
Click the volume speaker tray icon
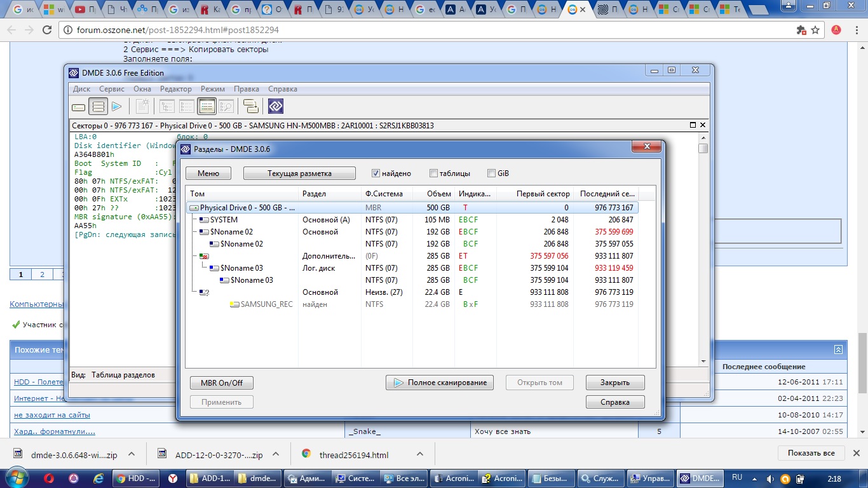(x=771, y=478)
